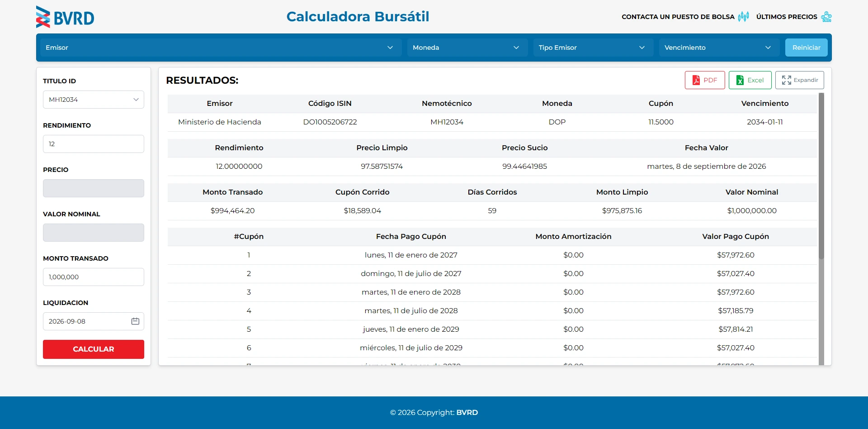Click the Rendimiento value 12.00000000
868x429 pixels.
[239, 167]
